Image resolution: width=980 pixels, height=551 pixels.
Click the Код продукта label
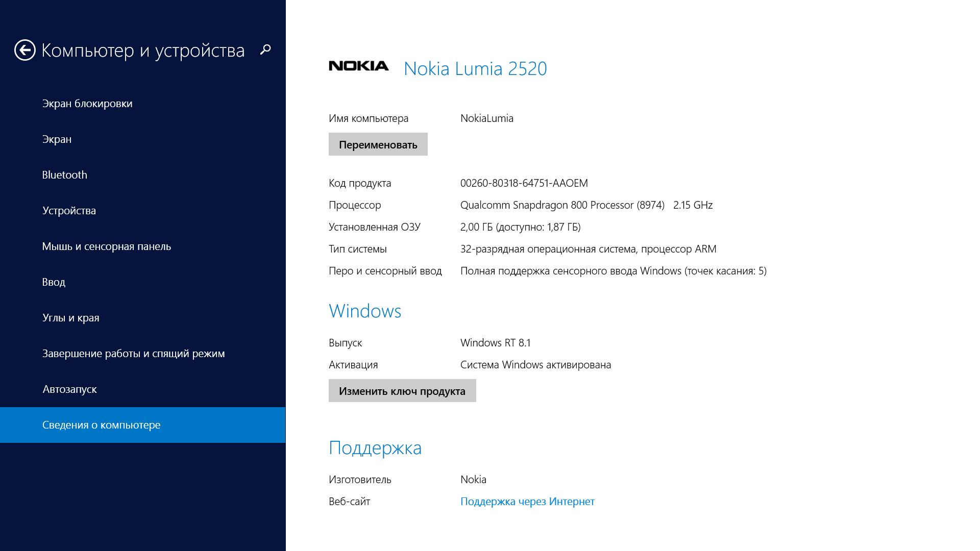[360, 183]
